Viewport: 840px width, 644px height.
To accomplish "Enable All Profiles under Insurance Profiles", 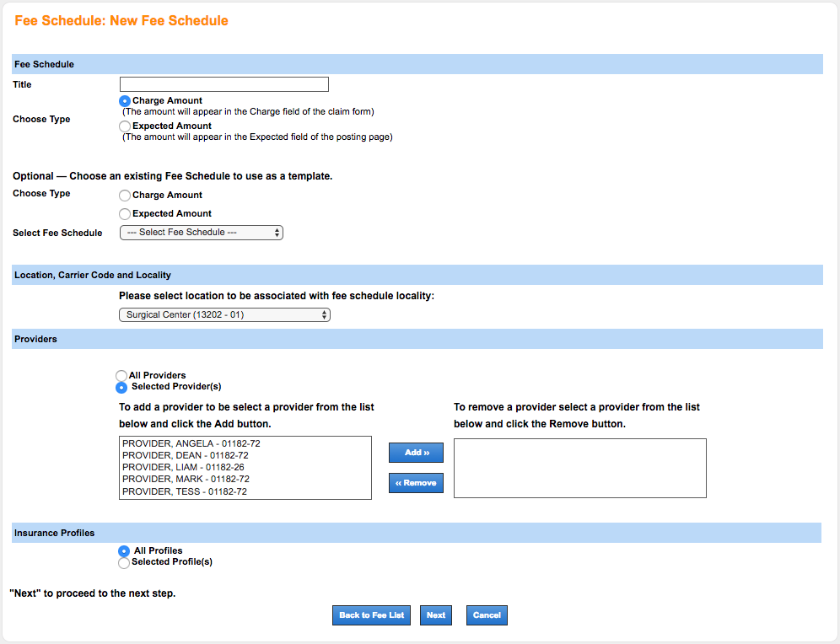I will (x=124, y=550).
